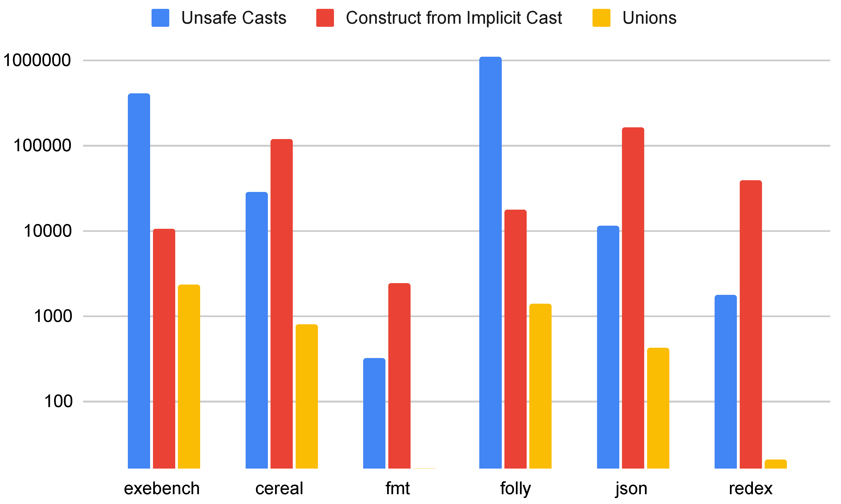Select the Unsafe Casts legend label

(234, 18)
